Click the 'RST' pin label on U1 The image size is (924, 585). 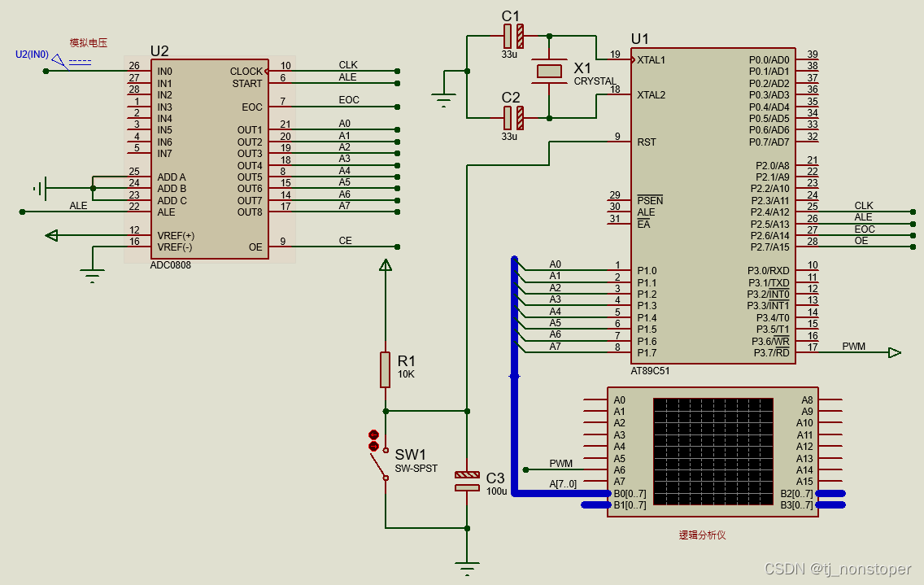click(x=647, y=142)
